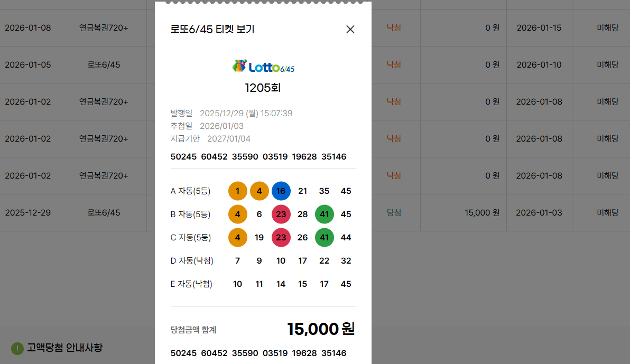
Task: Click orange ball 4 in row A
Action: [x=260, y=191]
